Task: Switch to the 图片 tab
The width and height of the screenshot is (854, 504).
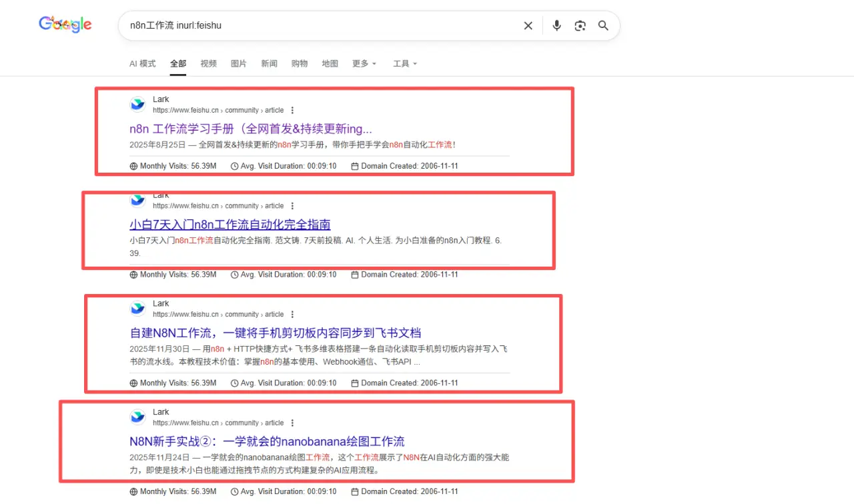Action: [x=239, y=64]
